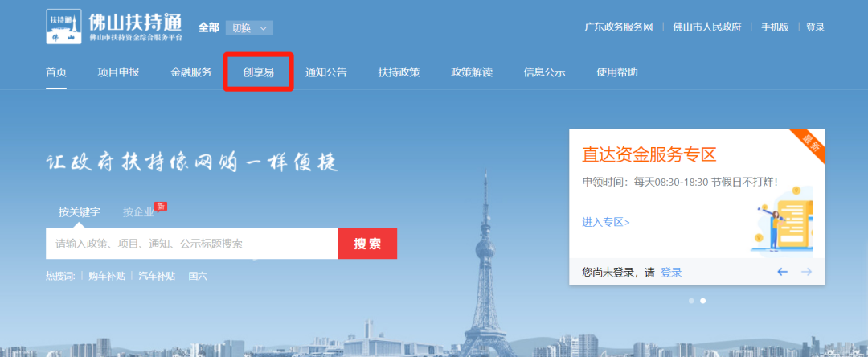The height and width of the screenshot is (357, 868).
Task: Go to the next carousel card arrow
Action: pyautogui.click(x=806, y=272)
